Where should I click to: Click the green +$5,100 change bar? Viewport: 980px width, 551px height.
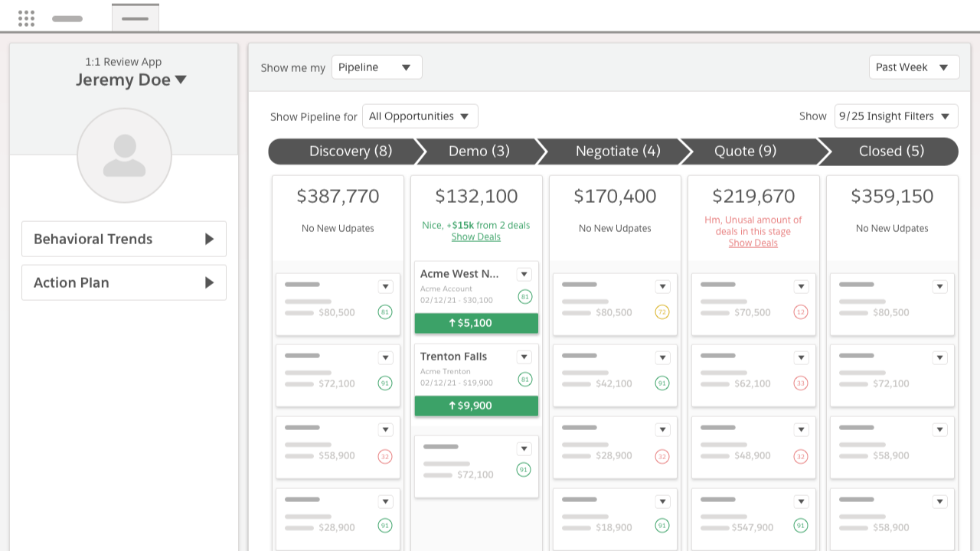(476, 324)
